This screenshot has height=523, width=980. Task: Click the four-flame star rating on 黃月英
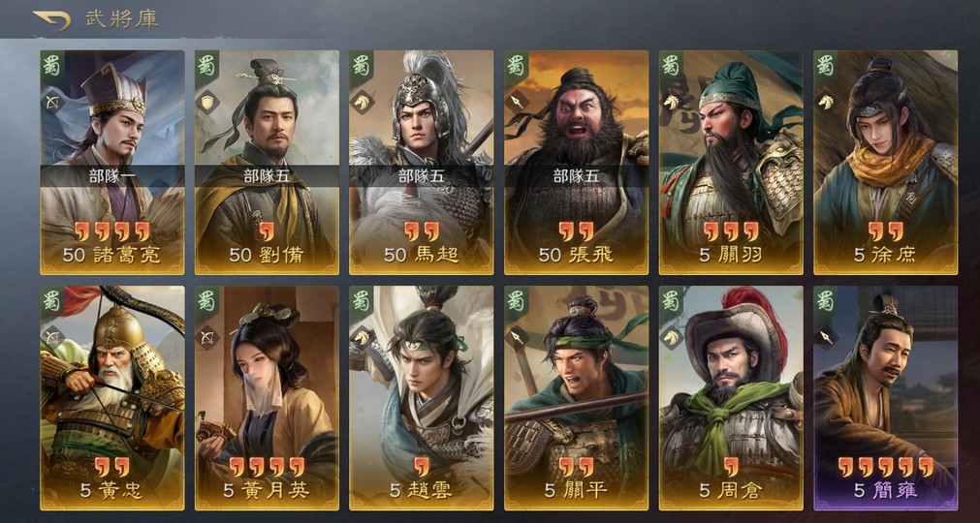(267, 466)
